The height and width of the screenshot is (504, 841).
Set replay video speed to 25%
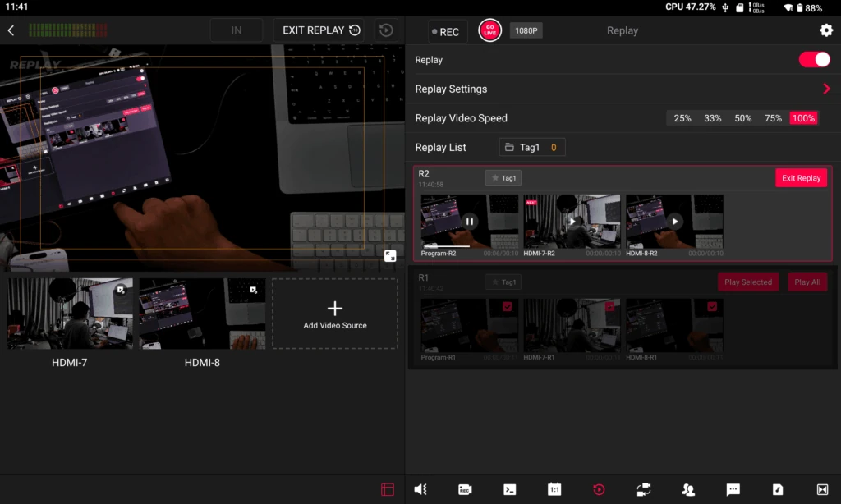tap(682, 118)
